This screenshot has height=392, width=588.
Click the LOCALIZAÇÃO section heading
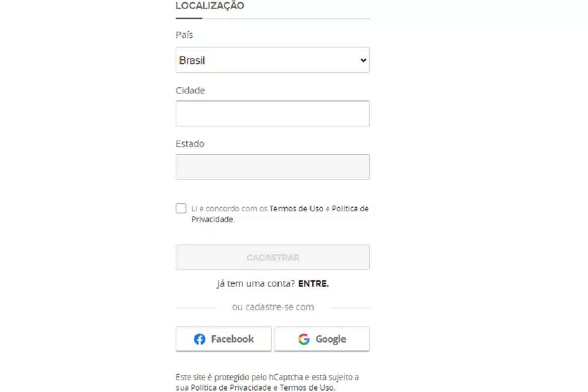click(x=210, y=6)
